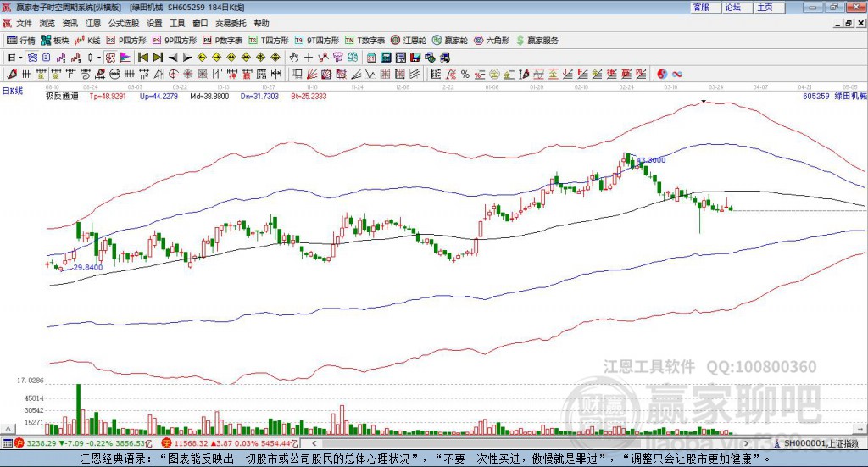The height and width of the screenshot is (467, 868).
Task: Move chart left with black left arrow
Action: 173,58
